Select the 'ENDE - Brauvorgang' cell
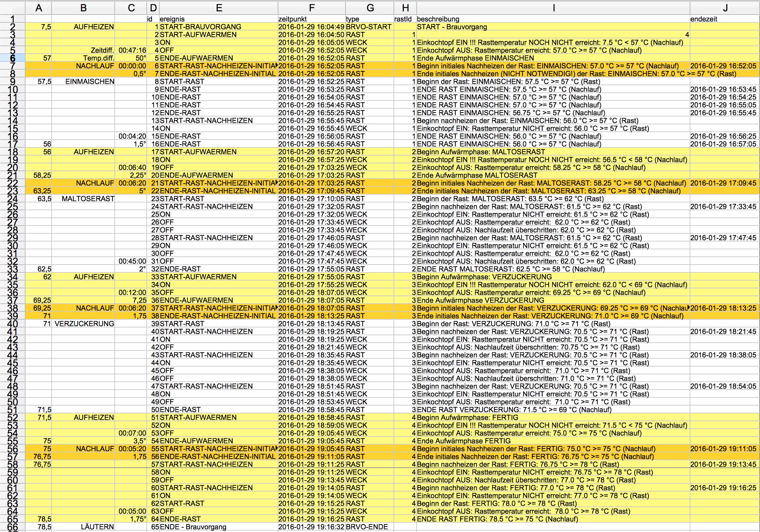The width and height of the screenshot is (760, 532). 219,527
